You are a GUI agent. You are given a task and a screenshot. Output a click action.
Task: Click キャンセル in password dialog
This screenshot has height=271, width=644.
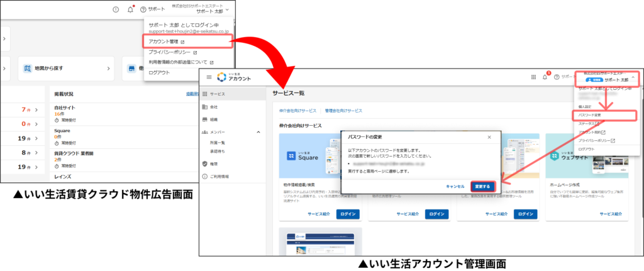pyautogui.click(x=455, y=186)
